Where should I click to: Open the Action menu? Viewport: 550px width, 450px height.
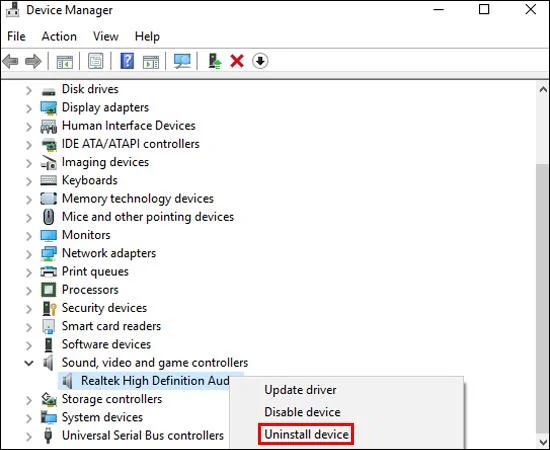pyautogui.click(x=59, y=36)
